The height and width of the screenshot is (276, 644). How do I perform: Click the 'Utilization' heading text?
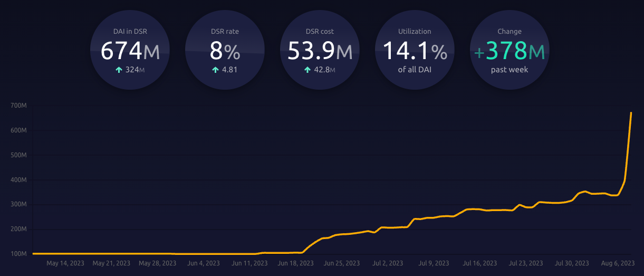(x=415, y=32)
